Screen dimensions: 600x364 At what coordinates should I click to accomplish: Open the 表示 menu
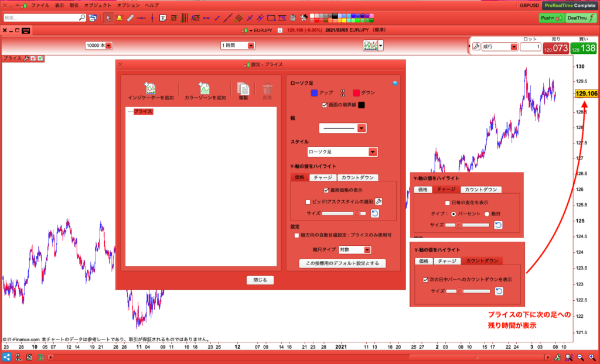(x=59, y=5)
